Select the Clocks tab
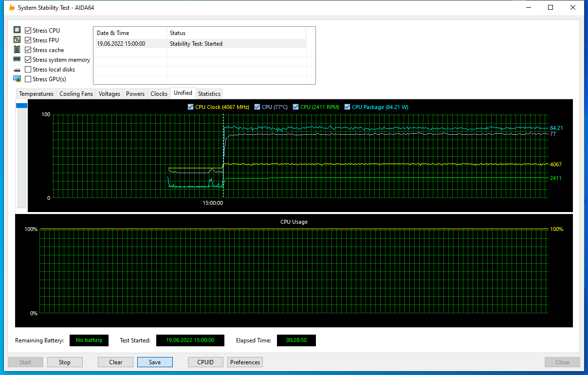The width and height of the screenshot is (588, 375). pos(159,94)
